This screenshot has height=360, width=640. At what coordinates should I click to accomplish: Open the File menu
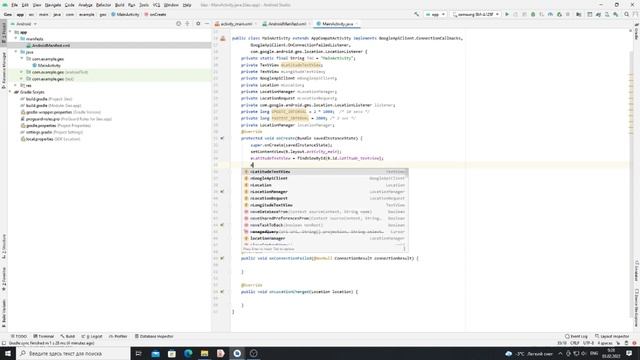(x=14, y=5)
